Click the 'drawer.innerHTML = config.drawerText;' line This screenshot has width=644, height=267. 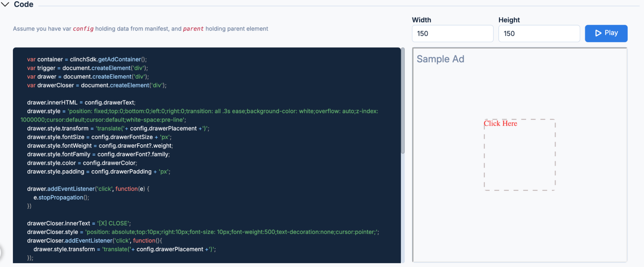click(x=81, y=102)
